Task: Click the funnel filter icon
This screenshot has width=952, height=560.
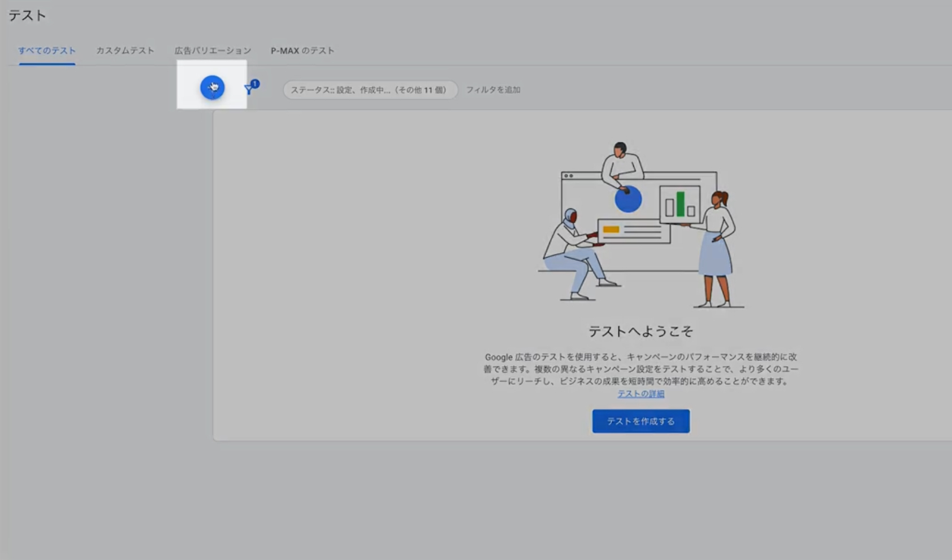Action: tap(248, 90)
